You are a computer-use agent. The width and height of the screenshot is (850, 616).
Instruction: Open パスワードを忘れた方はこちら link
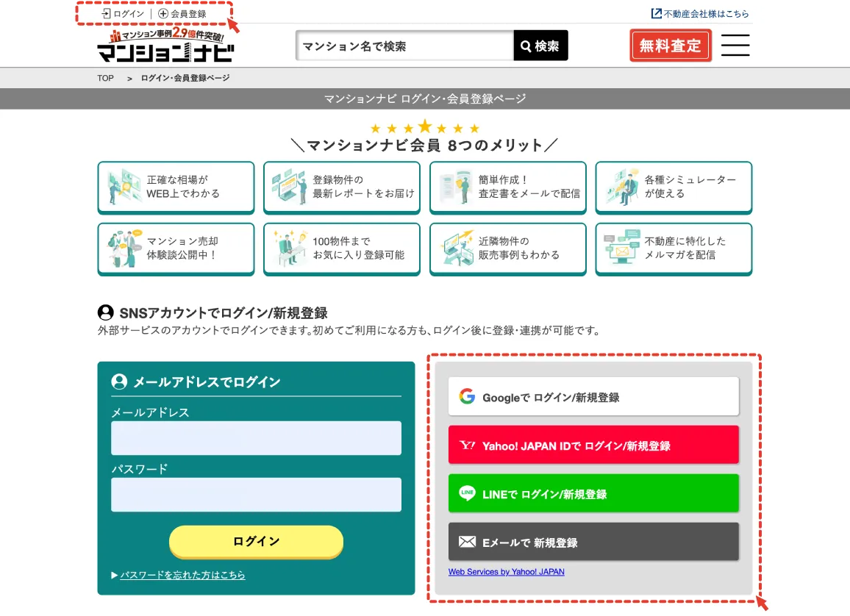[182, 575]
